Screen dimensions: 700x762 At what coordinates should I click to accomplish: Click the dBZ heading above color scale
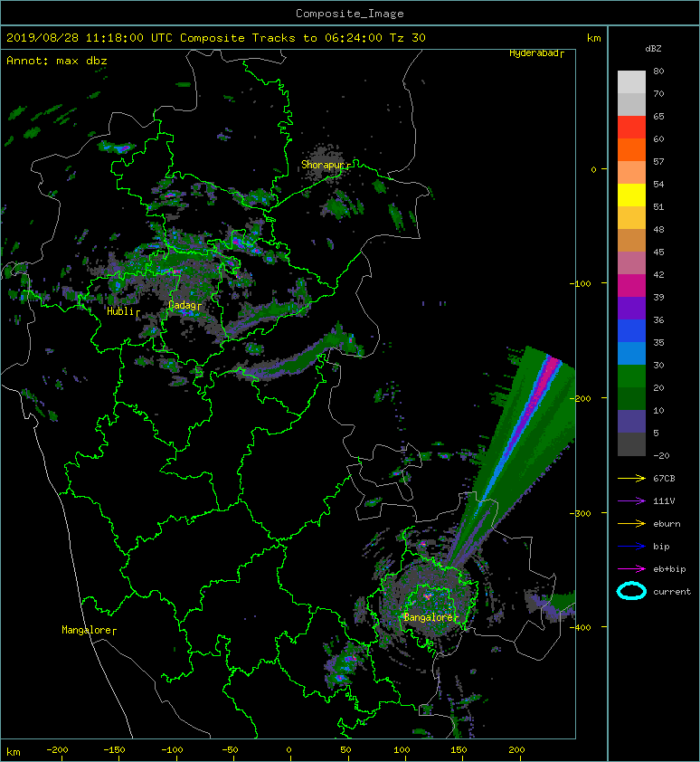coord(653,49)
